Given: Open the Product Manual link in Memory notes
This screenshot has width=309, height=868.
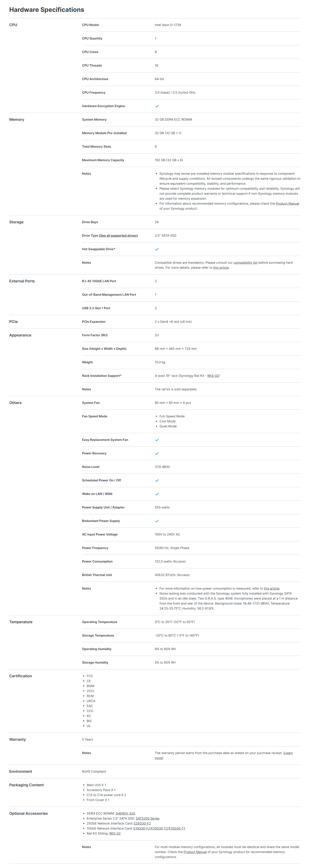Looking at the screenshot, I should point(287,204).
